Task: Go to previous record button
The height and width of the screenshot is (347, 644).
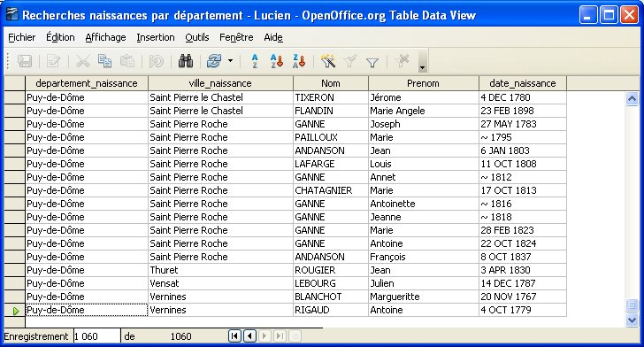Action: click(249, 336)
